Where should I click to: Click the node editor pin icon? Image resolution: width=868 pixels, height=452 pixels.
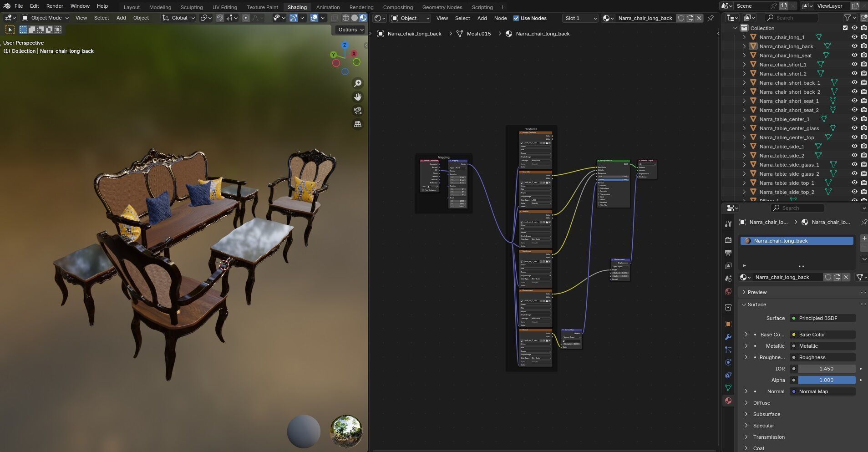[x=711, y=18]
